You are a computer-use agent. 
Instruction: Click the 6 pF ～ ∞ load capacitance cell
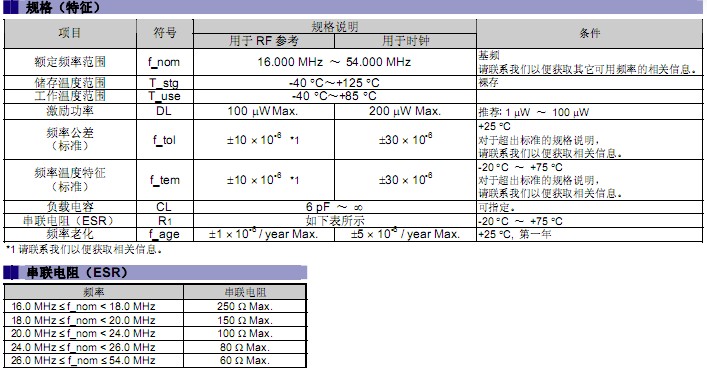pyautogui.click(x=334, y=207)
